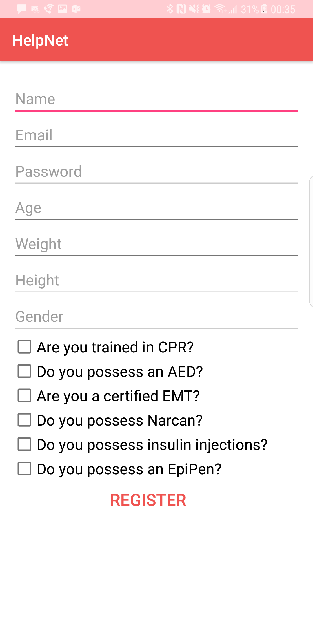Tap the REGISTER button

click(148, 500)
